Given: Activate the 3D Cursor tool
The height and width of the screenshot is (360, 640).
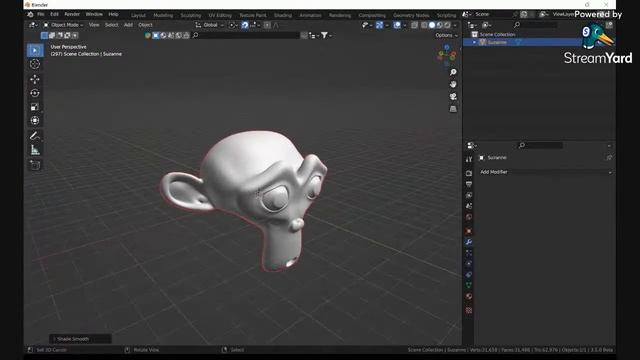Looking at the screenshot, I should coord(35,64).
